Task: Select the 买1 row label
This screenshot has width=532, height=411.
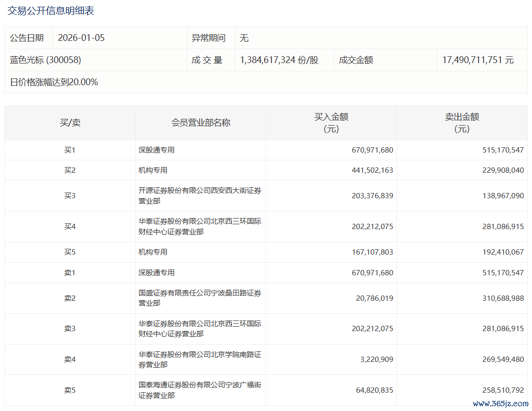Action: (x=70, y=150)
